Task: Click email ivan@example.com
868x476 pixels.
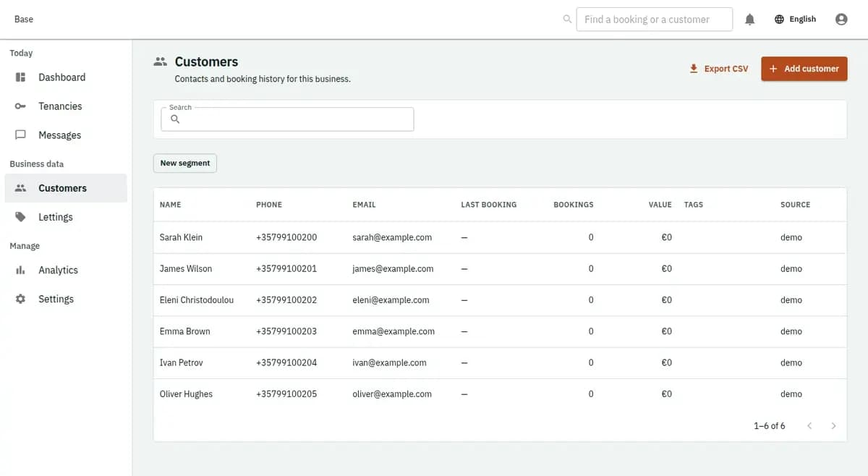Action: point(389,362)
